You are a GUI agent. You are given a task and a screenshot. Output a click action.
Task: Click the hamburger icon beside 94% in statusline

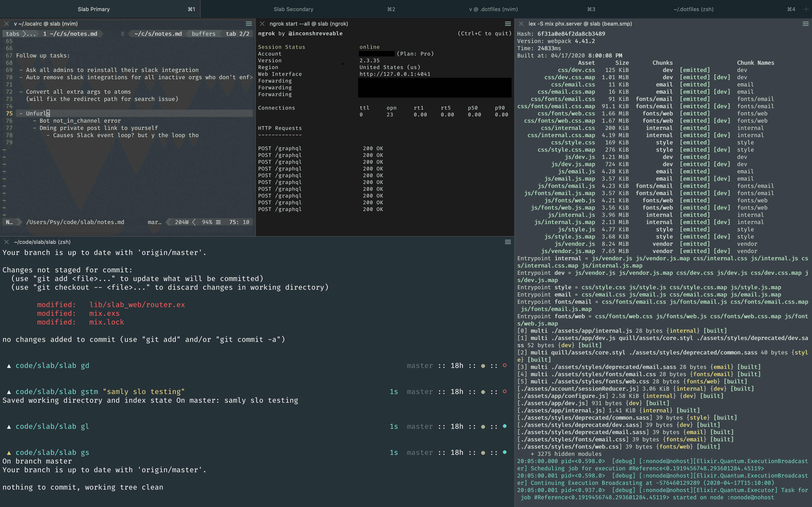tap(218, 222)
